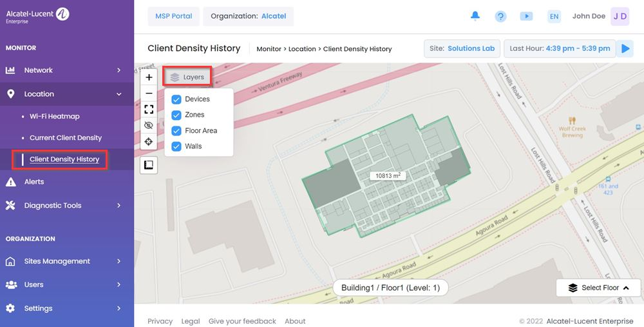Click Monitor in the breadcrumb
Image resolution: width=644 pixels, height=327 pixels.
pyautogui.click(x=269, y=49)
